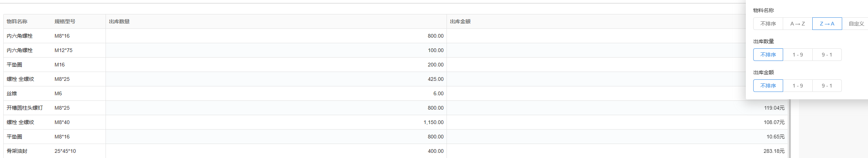Click the 骨架油封 material name cell
This screenshot has width=868, height=158.
pos(17,151)
